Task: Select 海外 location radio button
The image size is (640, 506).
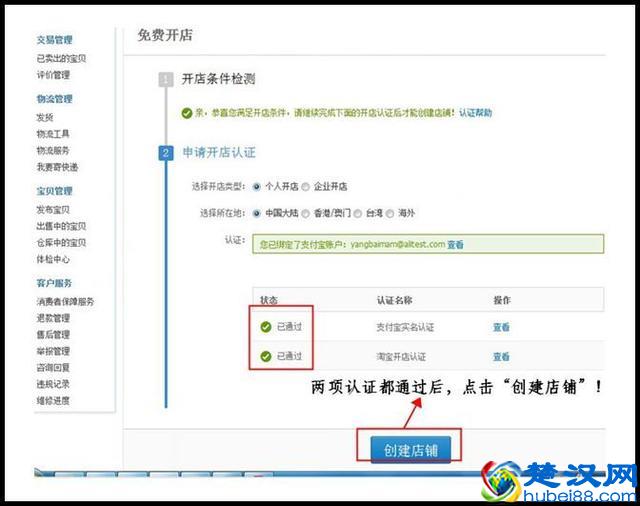Action: (x=390, y=213)
